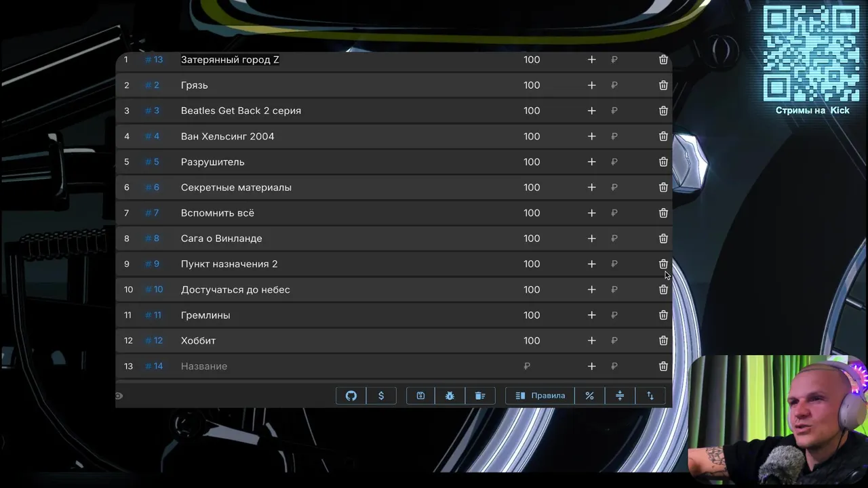Edit the 100 amount of Пункт назначения 2
The height and width of the screenshot is (488, 868).
[532, 264]
